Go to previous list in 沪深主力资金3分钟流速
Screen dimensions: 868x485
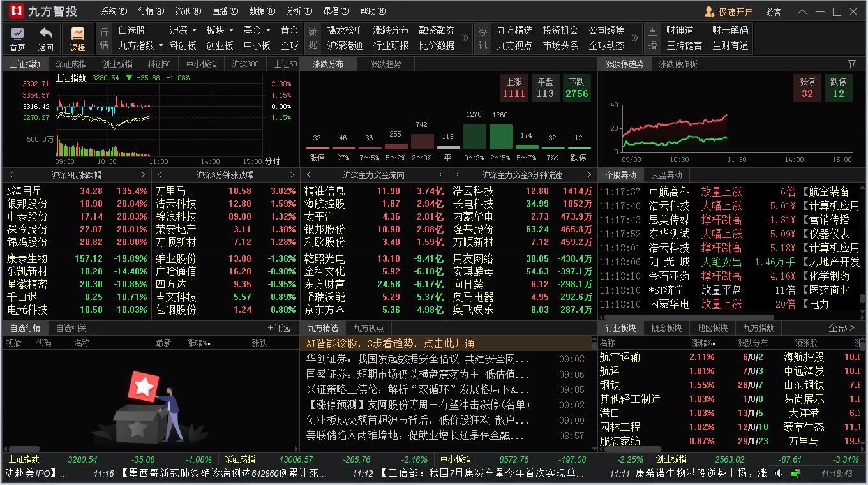tap(458, 175)
